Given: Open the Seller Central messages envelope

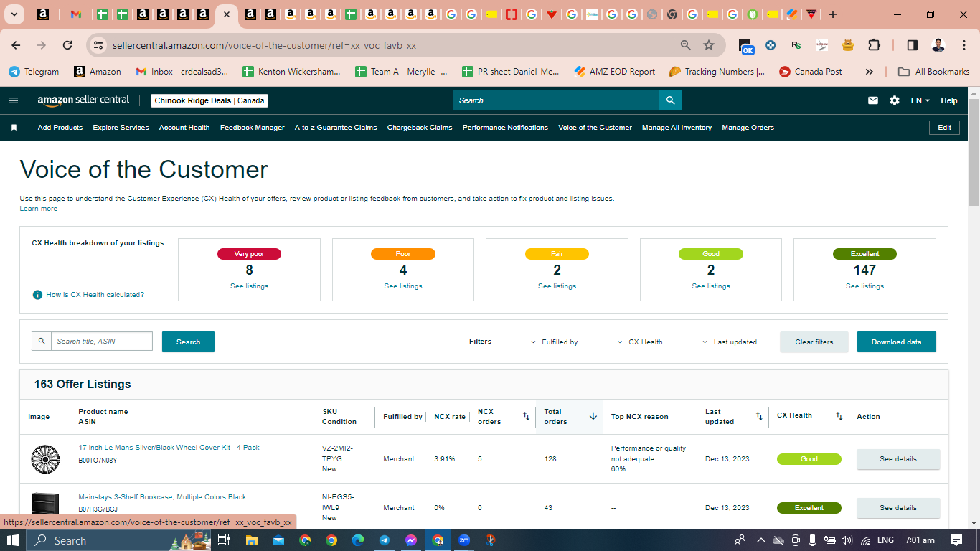Looking at the screenshot, I should [873, 100].
